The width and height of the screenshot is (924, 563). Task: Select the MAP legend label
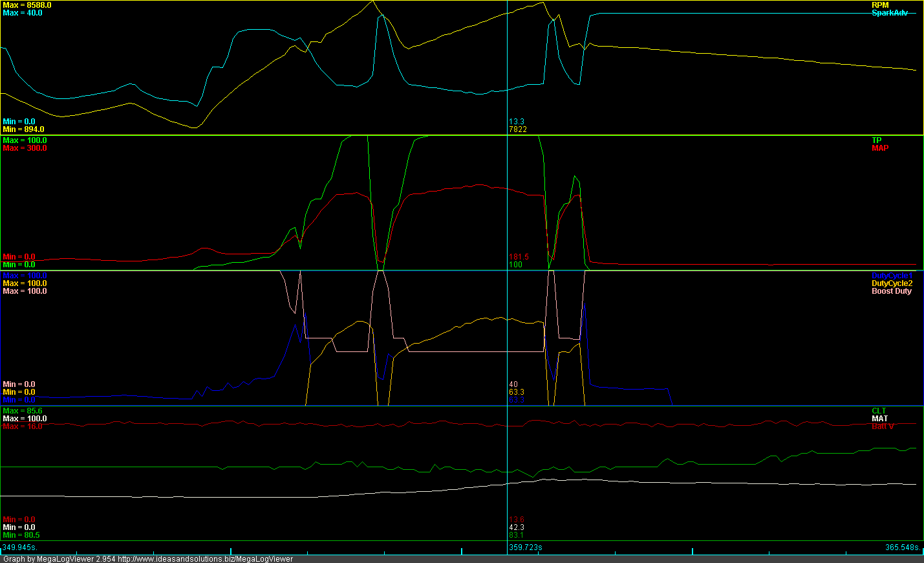coord(880,148)
